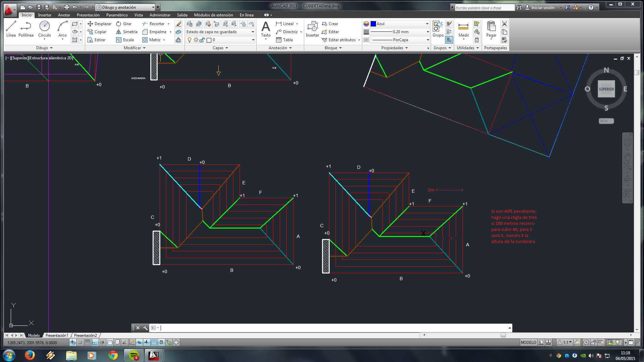Click the Copiar tool
Image resolution: width=644 pixels, height=362 pixels.
click(97, 32)
